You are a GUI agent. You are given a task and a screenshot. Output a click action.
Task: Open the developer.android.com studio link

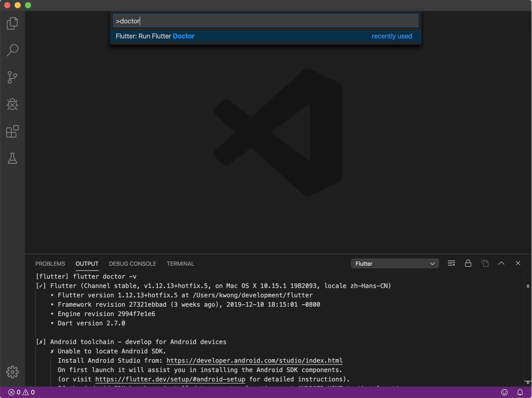click(x=255, y=361)
